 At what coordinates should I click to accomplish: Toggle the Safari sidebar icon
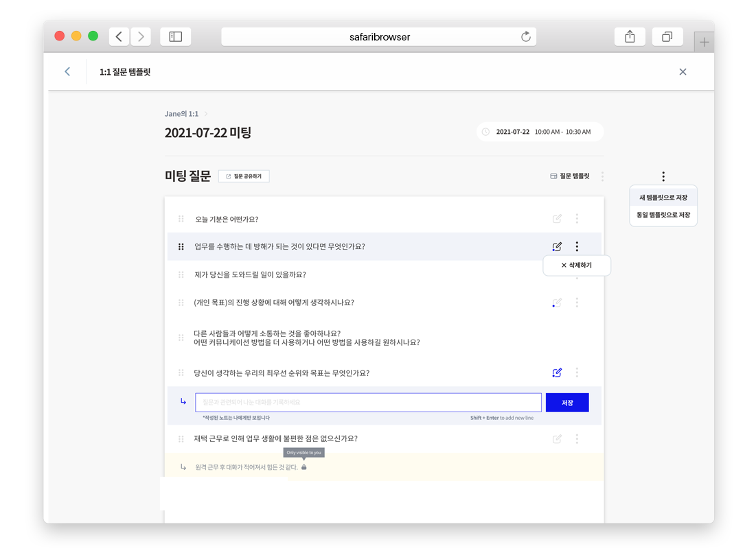176,36
